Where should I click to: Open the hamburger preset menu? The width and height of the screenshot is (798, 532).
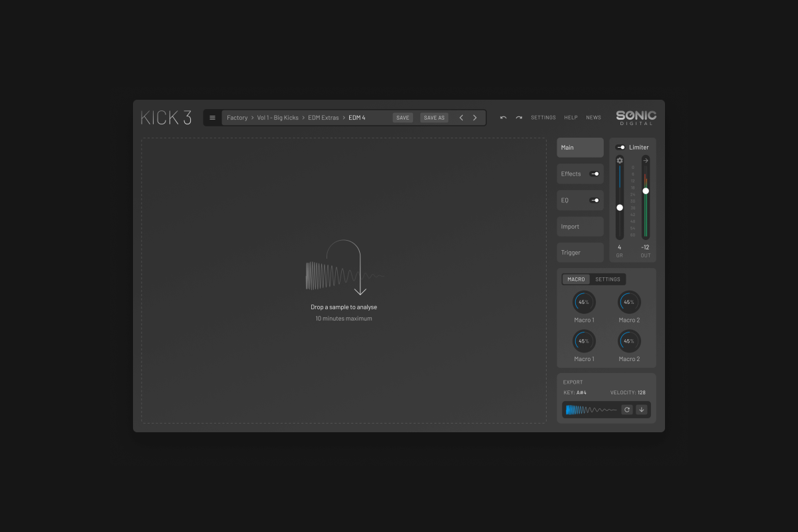212,118
